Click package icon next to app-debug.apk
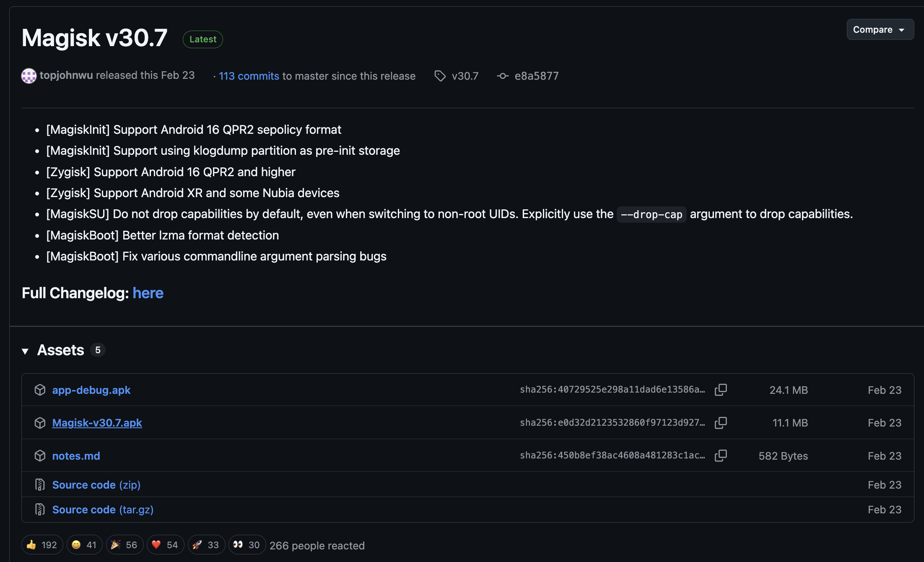Image resolution: width=924 pixels, height=562 pixels. pyautogui.click(x=40, y=390)
